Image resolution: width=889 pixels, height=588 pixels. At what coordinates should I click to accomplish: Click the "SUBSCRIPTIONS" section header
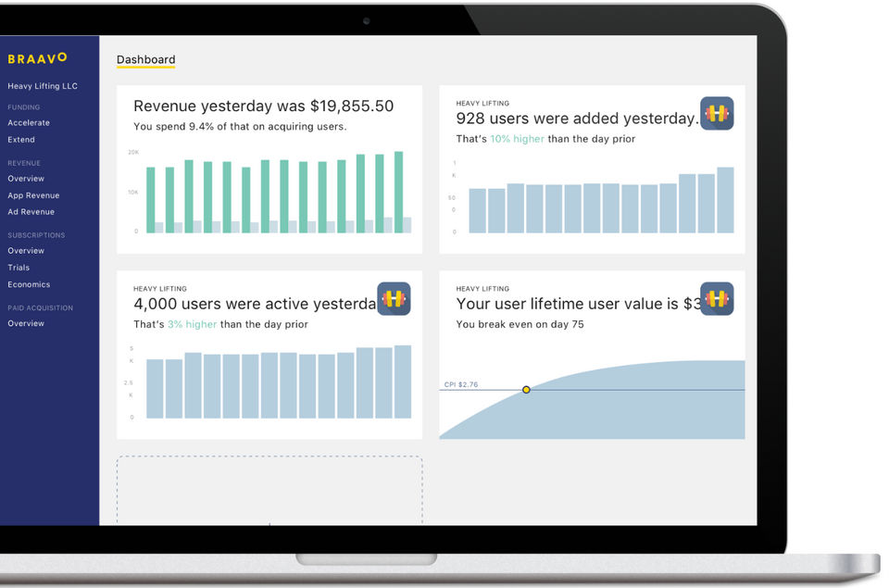click(x=36, y=235)
